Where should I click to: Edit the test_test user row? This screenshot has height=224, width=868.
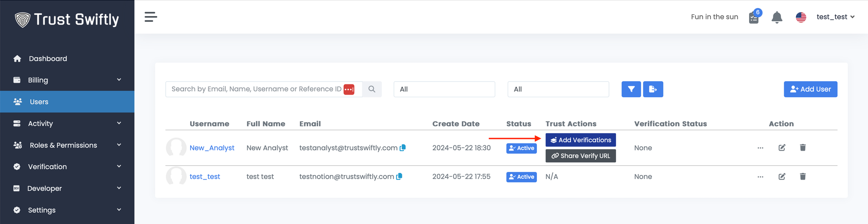782,177
